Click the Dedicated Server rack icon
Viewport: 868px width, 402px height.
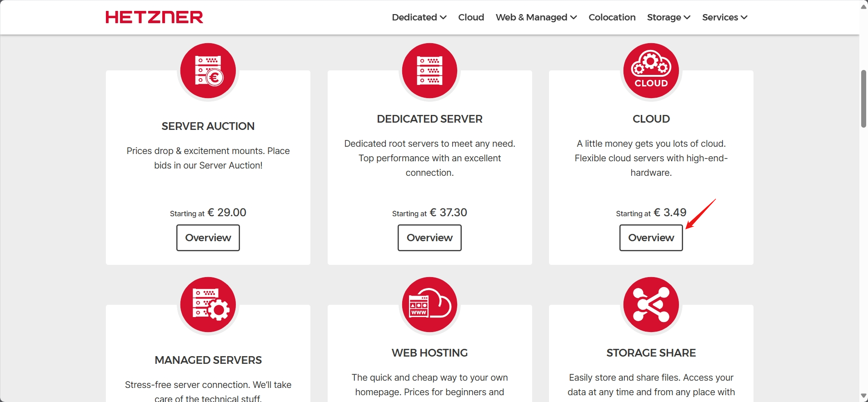(x=429, y=71)
